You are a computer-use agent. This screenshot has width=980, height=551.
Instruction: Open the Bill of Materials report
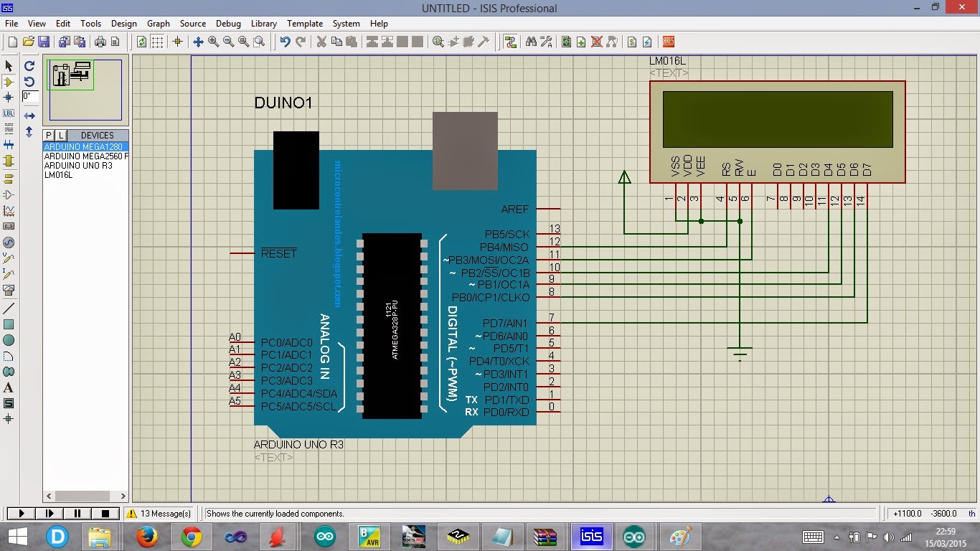(631, 41)
